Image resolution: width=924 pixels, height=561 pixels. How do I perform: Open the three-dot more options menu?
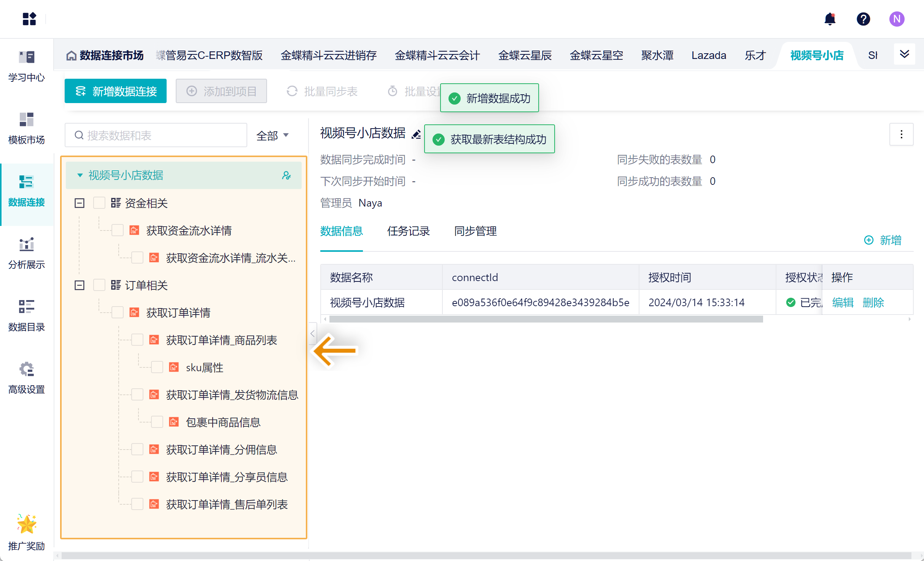[901, 134]
